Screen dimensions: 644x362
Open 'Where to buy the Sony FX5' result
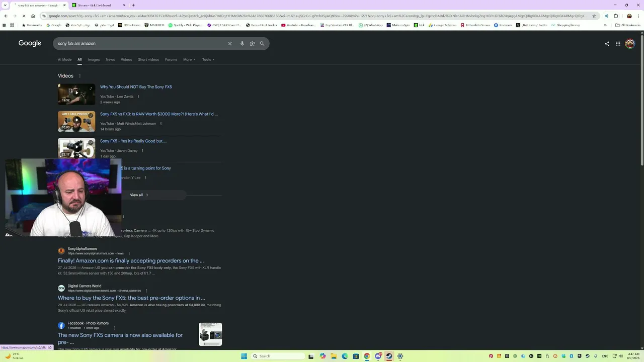point(131,298)
